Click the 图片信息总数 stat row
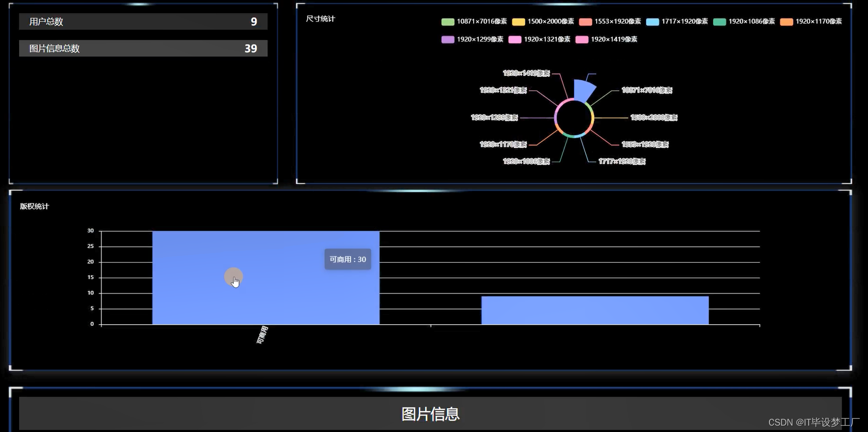 pyautogui.click(x=143, y=48)
